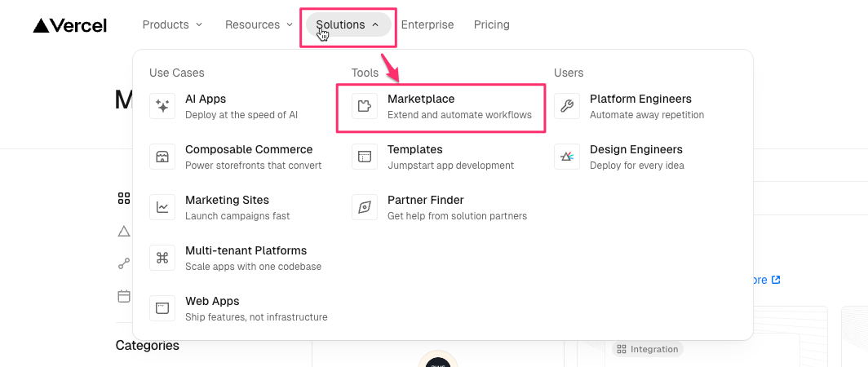
Task: Click the Integration badge on card
Action: click(648, 349)
